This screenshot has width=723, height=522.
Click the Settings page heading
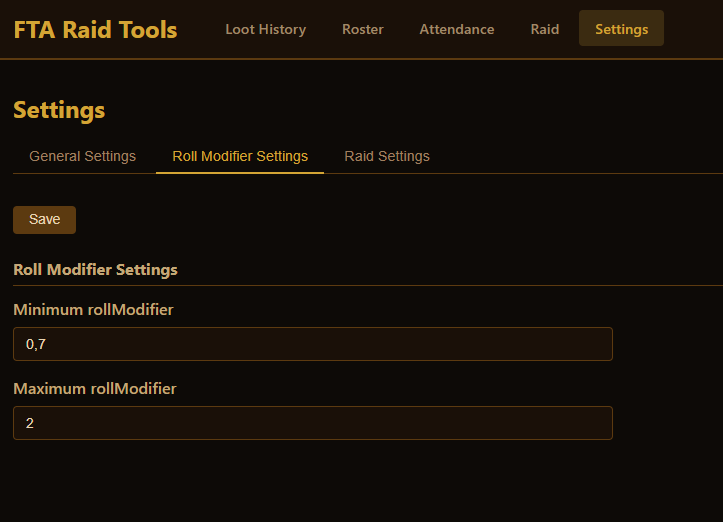pos(59,110)
